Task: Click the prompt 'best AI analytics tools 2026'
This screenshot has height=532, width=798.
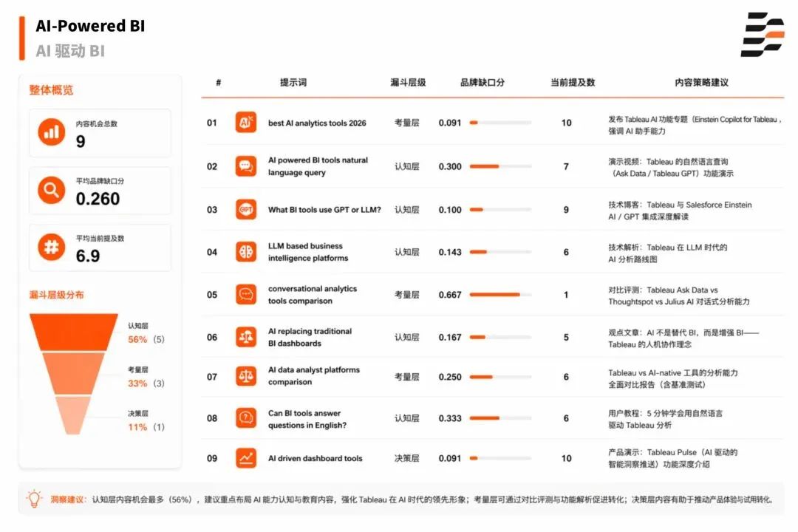Action: (317, 123)
